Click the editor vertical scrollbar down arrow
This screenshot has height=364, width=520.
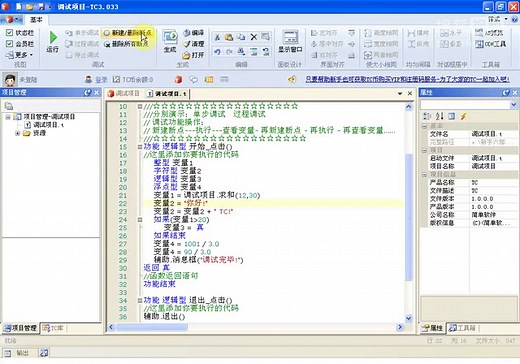click(x=409, y=318)
